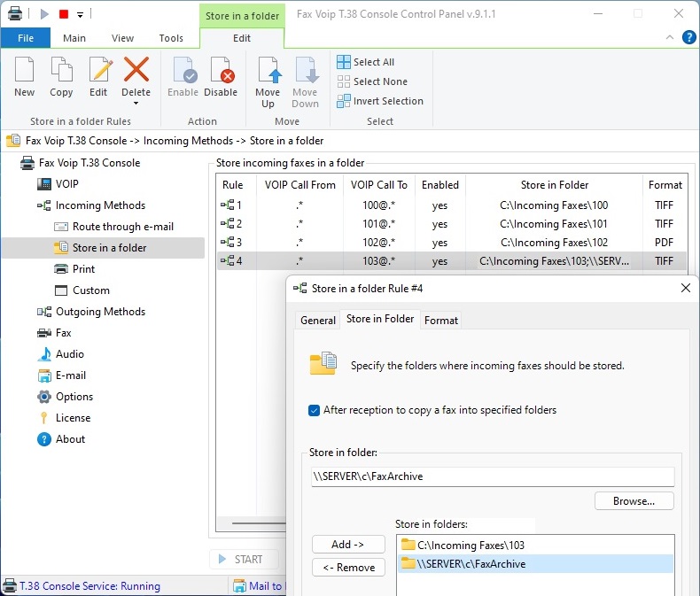Click the Format column header
This screenshot has width=700, height=596.
tap(665, 185)
